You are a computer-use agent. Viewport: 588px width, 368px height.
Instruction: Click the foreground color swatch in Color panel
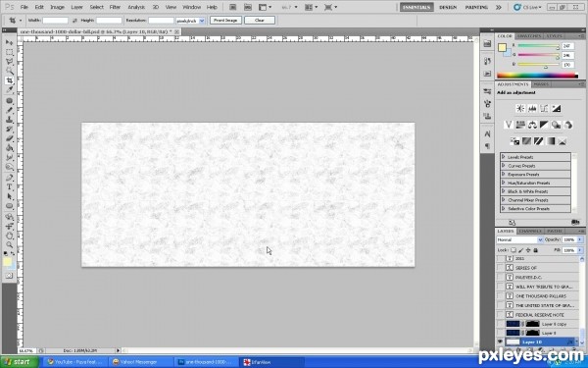pos(502,48)
